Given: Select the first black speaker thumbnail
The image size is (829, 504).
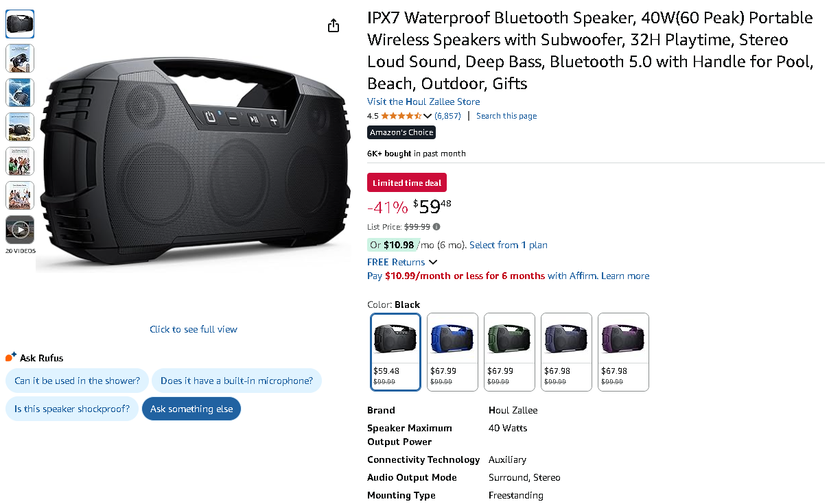Looking at the screenshot, I should [20, 25].
